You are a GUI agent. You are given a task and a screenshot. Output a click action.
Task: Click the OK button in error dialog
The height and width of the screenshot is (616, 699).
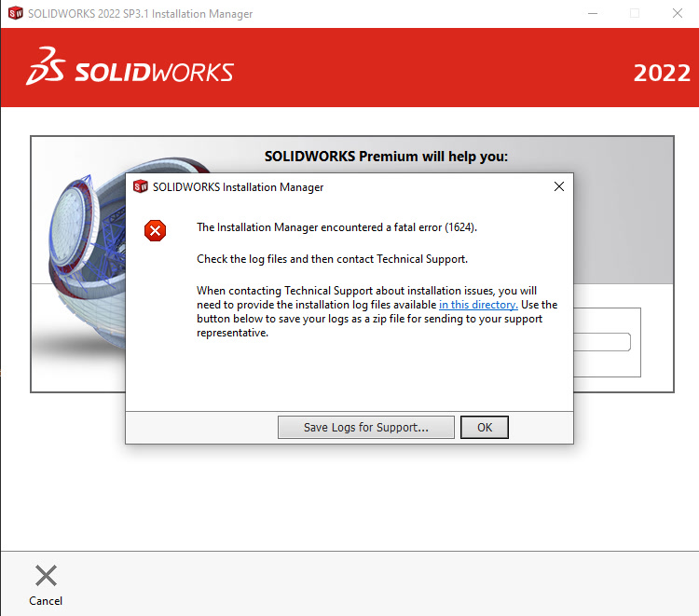(484, 427)
